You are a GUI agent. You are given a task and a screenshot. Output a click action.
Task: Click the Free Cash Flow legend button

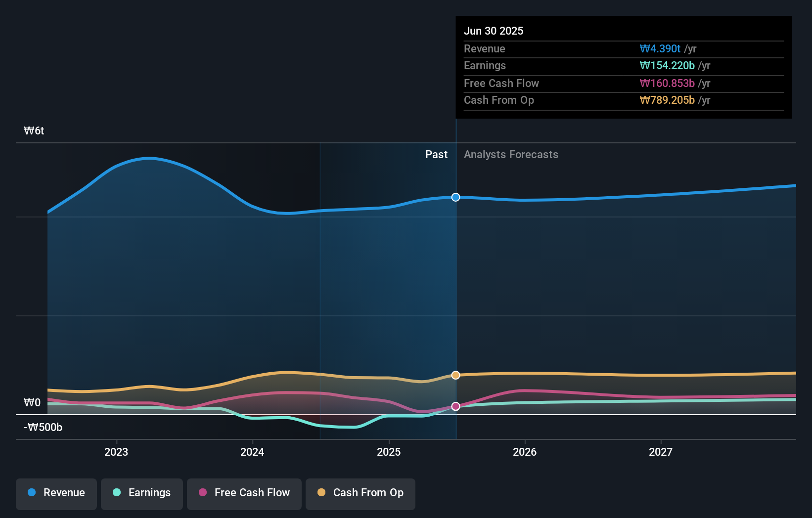point(244,493)
